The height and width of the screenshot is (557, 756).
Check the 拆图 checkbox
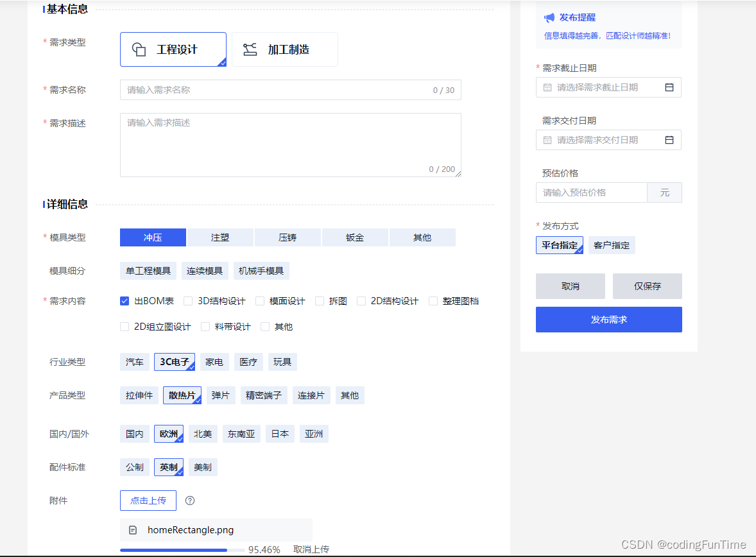319,301
